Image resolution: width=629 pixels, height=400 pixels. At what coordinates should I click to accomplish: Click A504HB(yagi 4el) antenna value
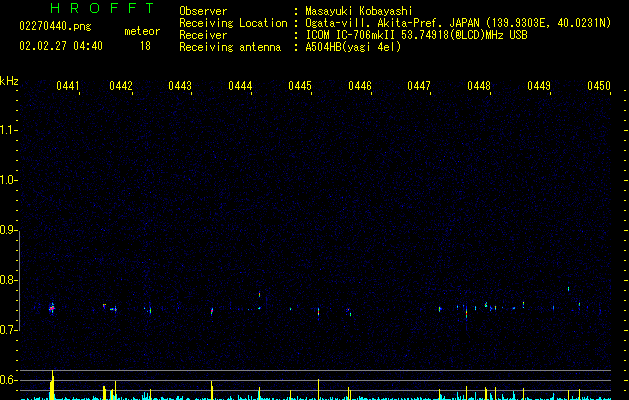(353, 47)
